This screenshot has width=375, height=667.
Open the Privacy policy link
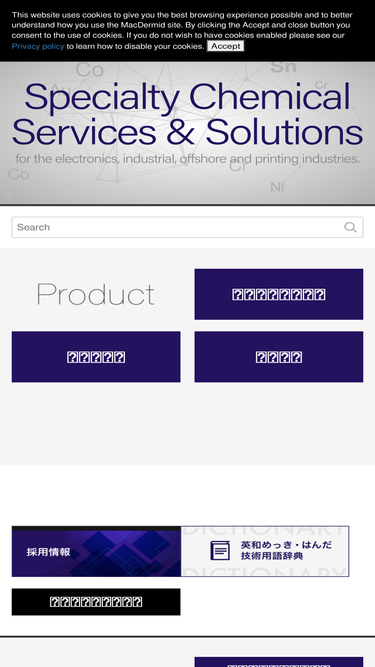(x=38, y=46)
